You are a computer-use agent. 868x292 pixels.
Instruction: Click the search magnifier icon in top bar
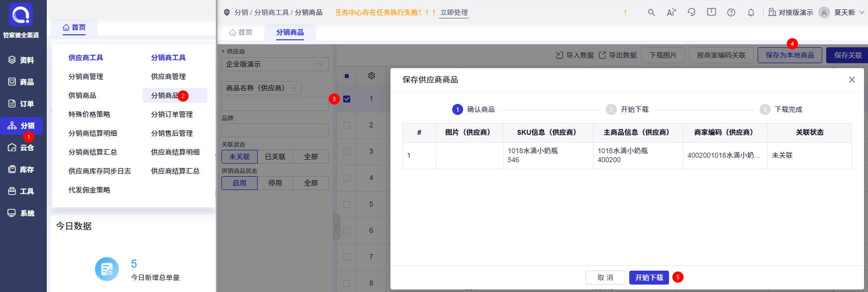point(651,12)
